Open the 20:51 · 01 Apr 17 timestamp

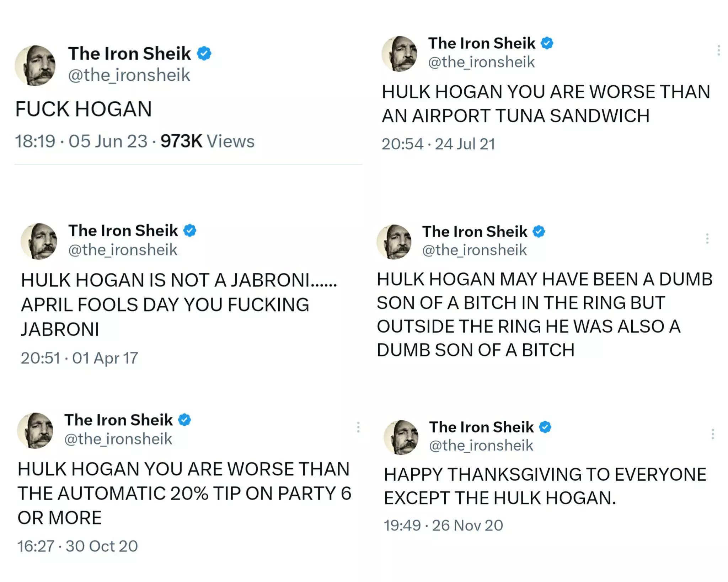pos(79,358)
